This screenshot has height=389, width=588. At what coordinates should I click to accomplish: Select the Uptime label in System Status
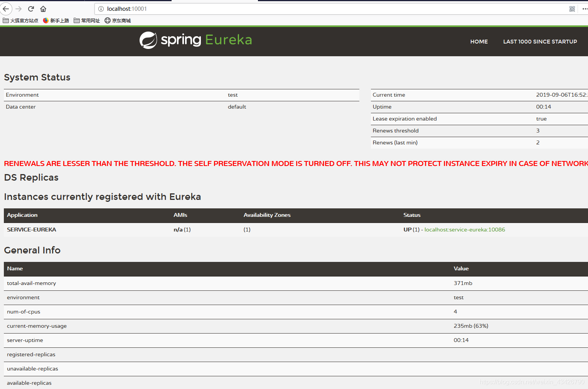[x=382, y=107]
